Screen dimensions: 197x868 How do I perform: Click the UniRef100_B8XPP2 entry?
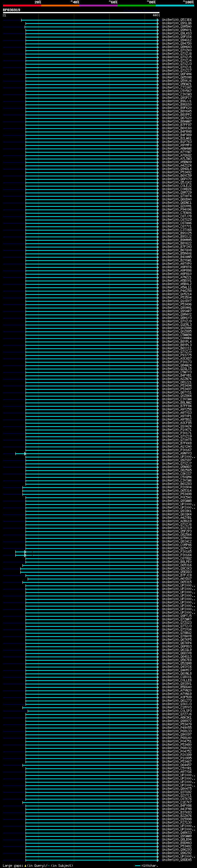pos(177,115)
